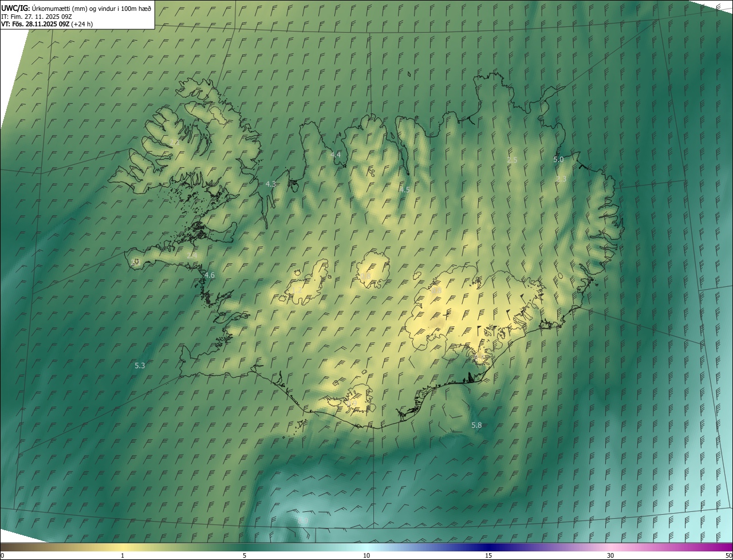Screen dimensions: 733x560
Task: Click the 2.5 value label
Action: (512, 160)
